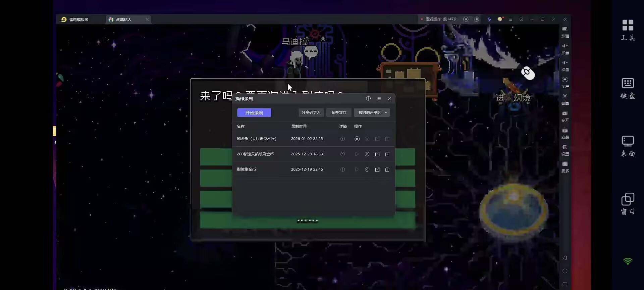Delete the 200移速艾凯莎刷金币 recording
Screen dimensions: 644x290
(387, 154)
